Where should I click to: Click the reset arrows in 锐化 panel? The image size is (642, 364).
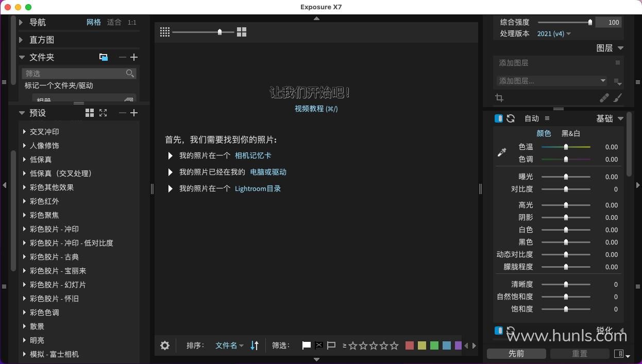pos(511,331)
